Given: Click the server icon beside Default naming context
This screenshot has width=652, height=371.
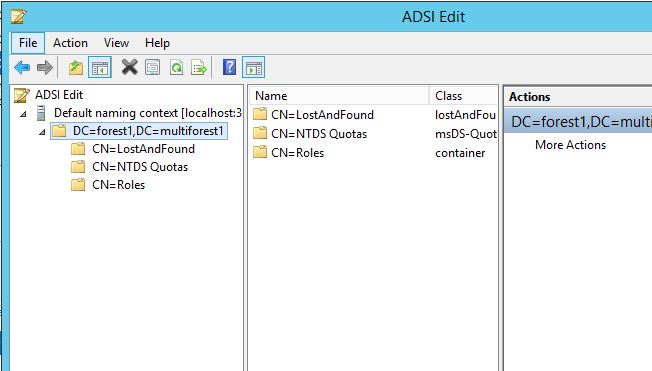Looking at the screenshot, I should 41,113.
